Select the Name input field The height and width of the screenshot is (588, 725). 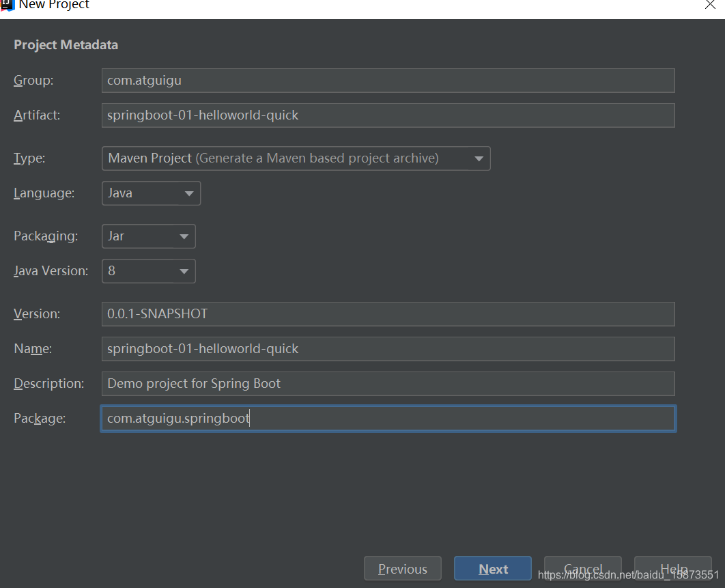point(388,348)
